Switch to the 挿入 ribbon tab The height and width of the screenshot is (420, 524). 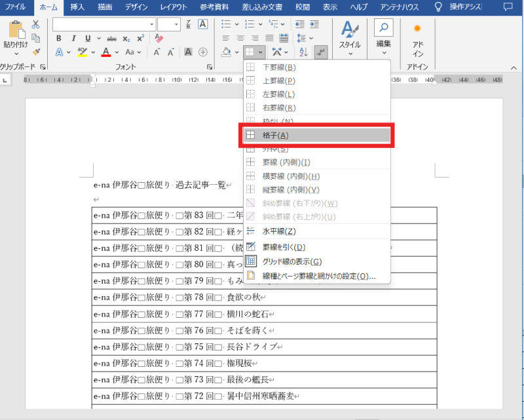point(77,7)
